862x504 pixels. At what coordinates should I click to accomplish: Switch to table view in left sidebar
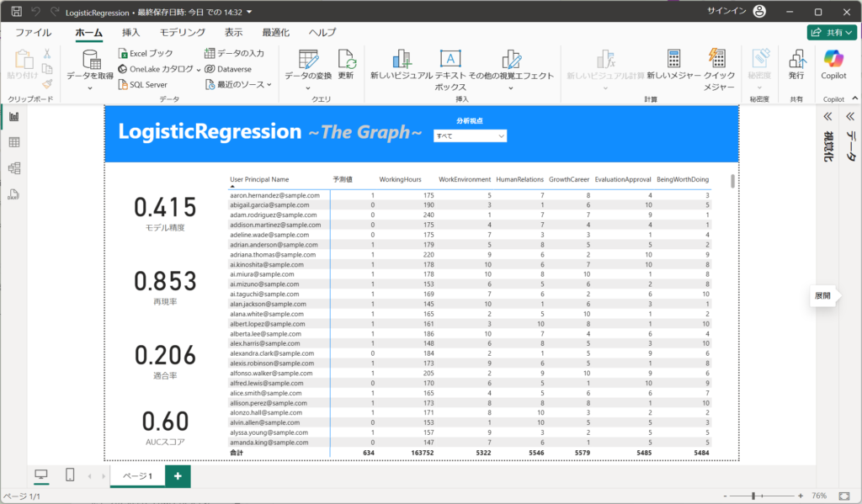pos(14,142)
